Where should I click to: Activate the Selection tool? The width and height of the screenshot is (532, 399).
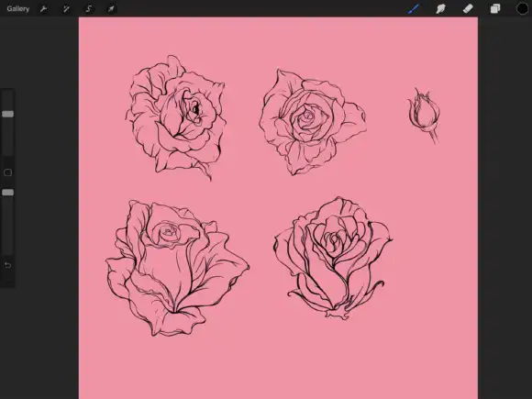(89, 9)
